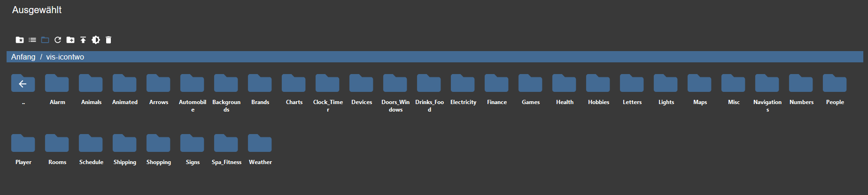
Task: Go to Anfang in breadcrumb
Action: (x=23, y=57)
